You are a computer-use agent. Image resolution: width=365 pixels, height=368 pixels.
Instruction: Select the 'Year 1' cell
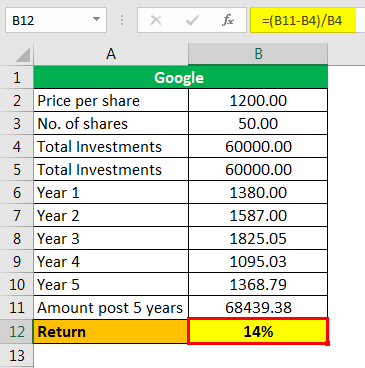pyautogui.click(x=111, y=192)
